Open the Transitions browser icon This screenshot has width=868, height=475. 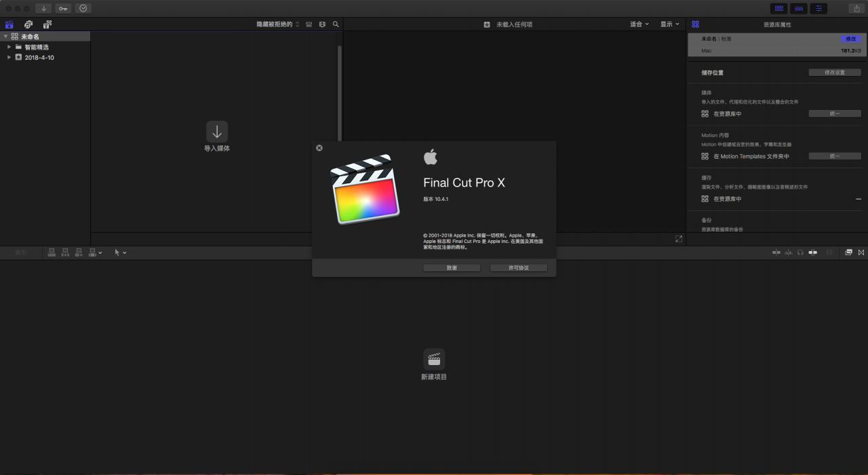click(861, 252)
